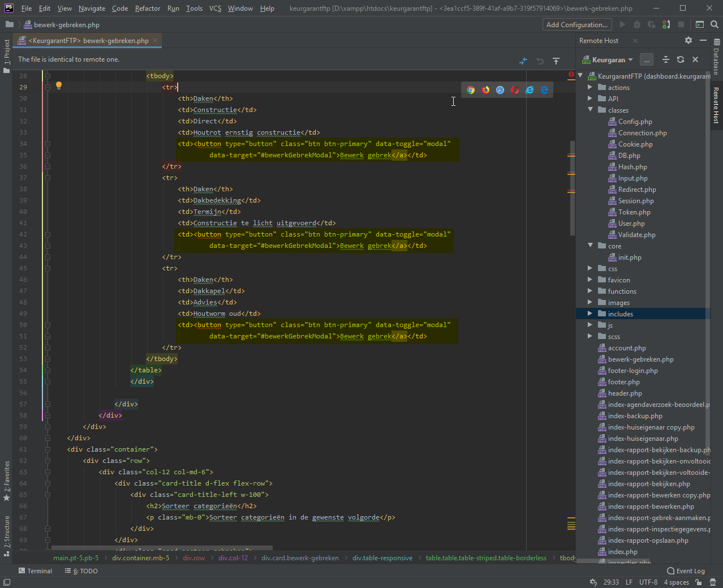Screen dimensions: 723x588
Task: Open Event Log from status bar
Action: (686, 571)
